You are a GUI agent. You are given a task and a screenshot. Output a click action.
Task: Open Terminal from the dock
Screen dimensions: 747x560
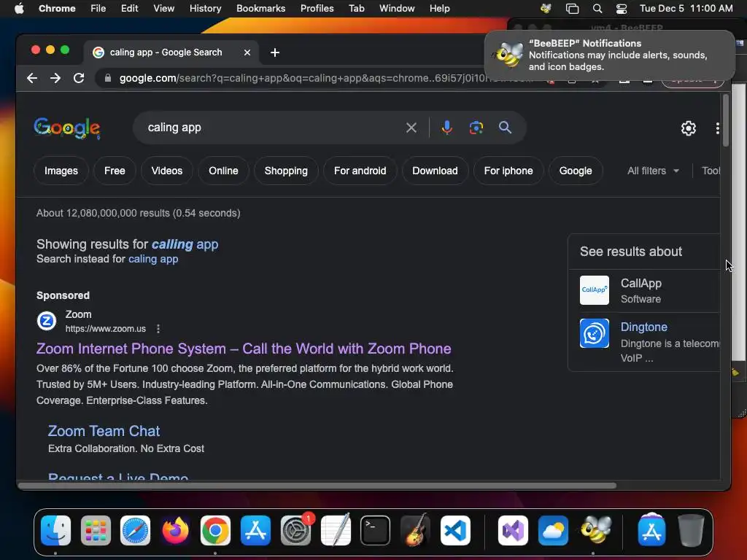[x=376, y=531]
